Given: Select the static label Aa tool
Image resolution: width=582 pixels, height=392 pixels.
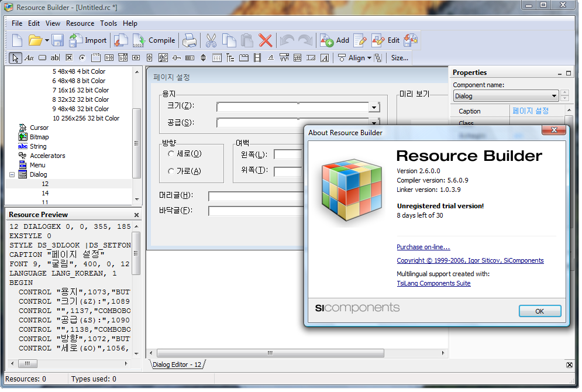Looking at the screenshot, I should tap(29, 58).
